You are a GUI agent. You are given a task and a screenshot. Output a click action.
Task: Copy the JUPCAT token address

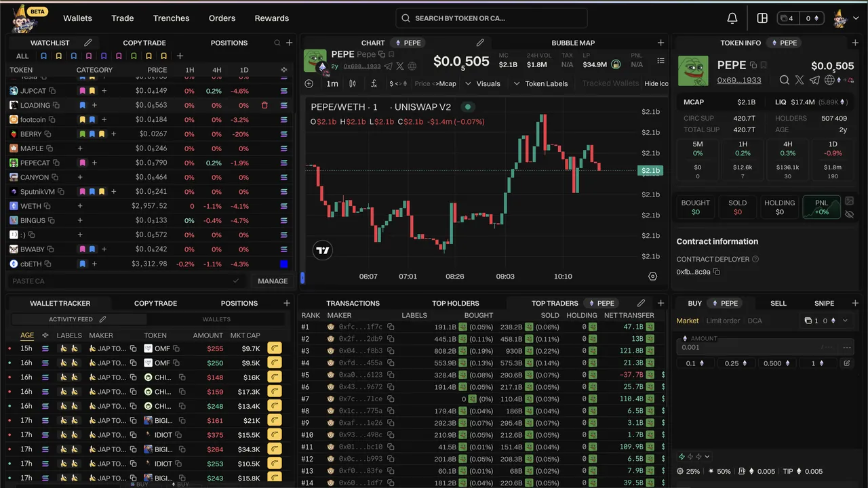(x=52, y=91)
